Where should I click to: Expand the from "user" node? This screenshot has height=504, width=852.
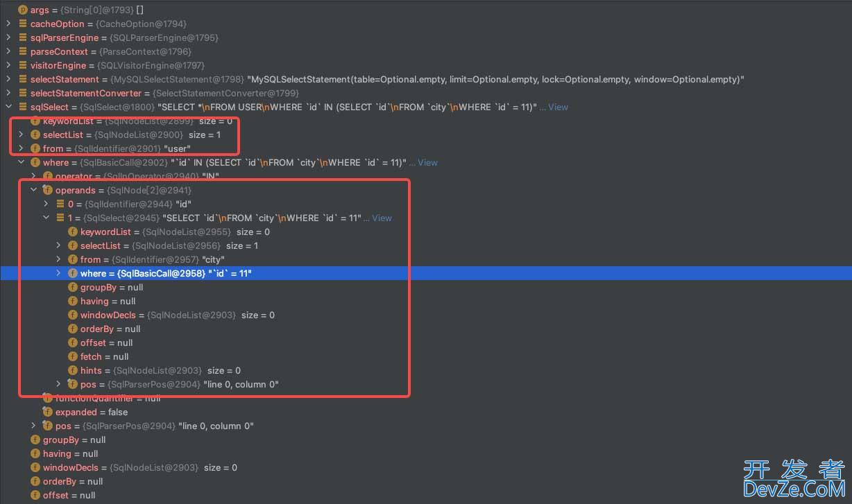click(x=21, y=149)
